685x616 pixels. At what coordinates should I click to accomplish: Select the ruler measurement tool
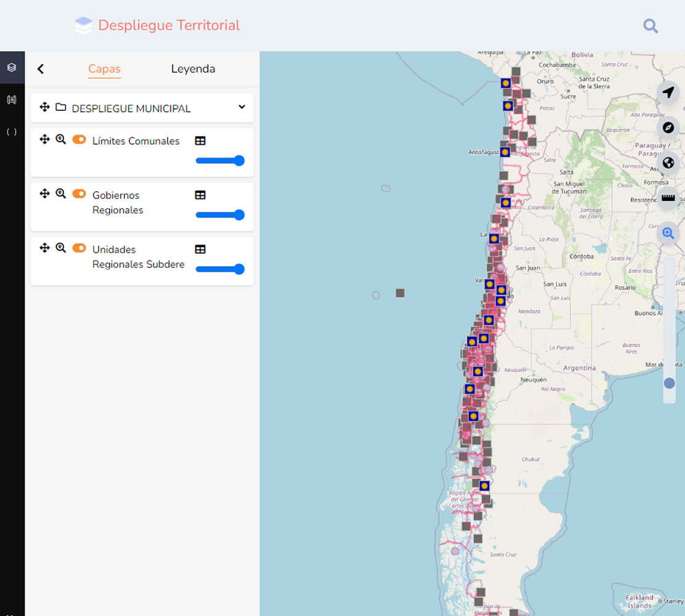[668, 198]
